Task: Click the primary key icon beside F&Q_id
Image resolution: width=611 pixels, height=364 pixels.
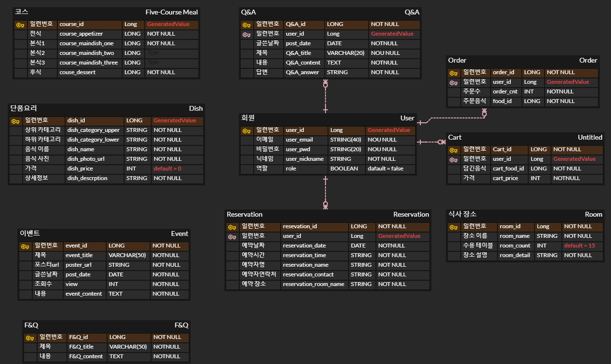Action: coord(30,338)
